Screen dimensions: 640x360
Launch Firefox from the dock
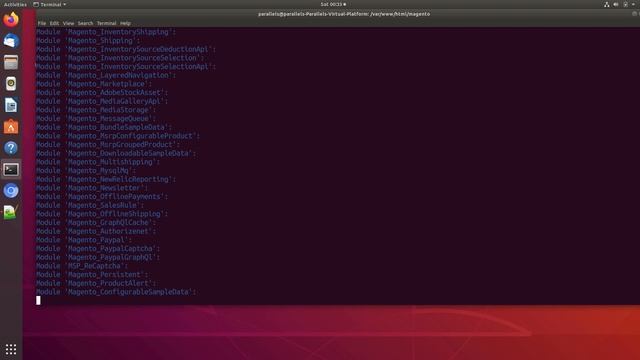click(11, 19)
